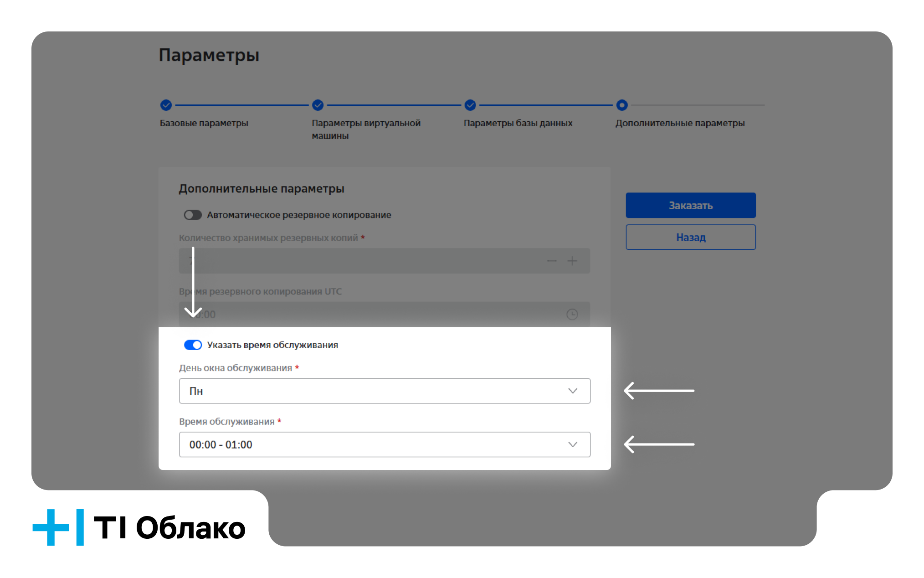924x578 pixels.
Task: Click the Заказать button
Action: click(x=690, y=205)
